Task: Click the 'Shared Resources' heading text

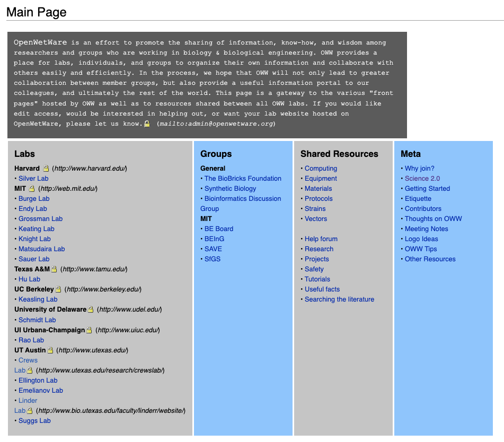Action: click(x=339, y=154)
